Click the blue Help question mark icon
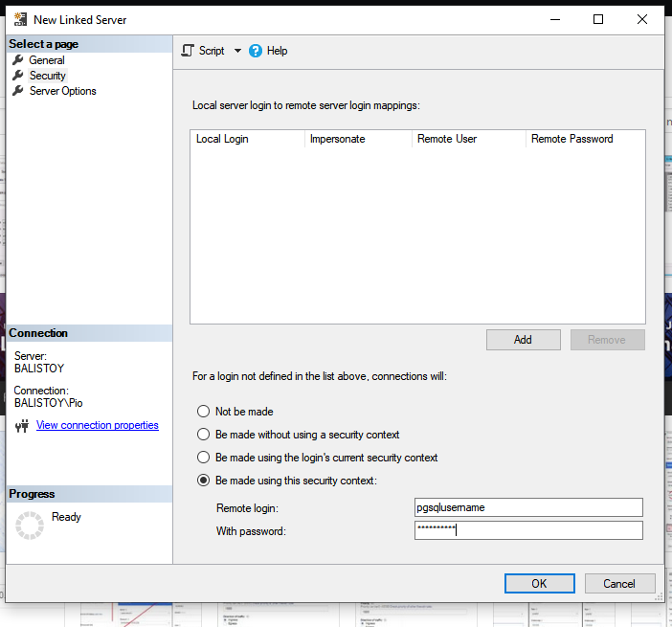 [x=256, y=51]
